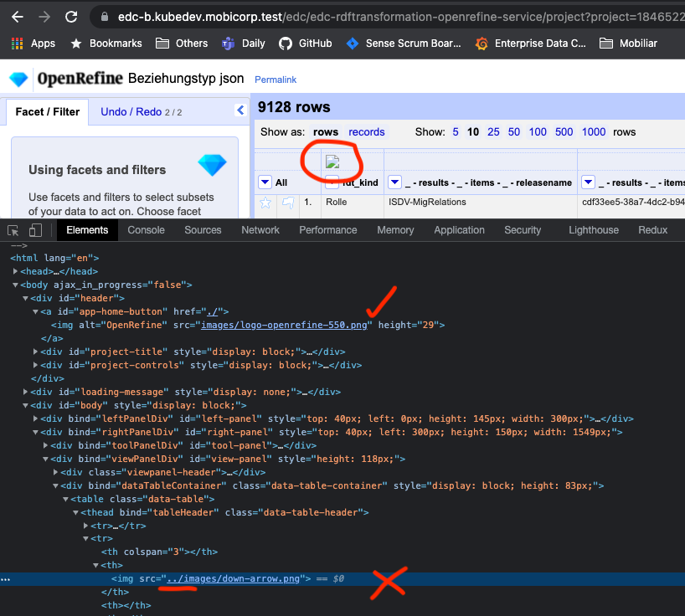Click the element inspector picker icon
Screen dimensions: 685x616
point(13,230)
